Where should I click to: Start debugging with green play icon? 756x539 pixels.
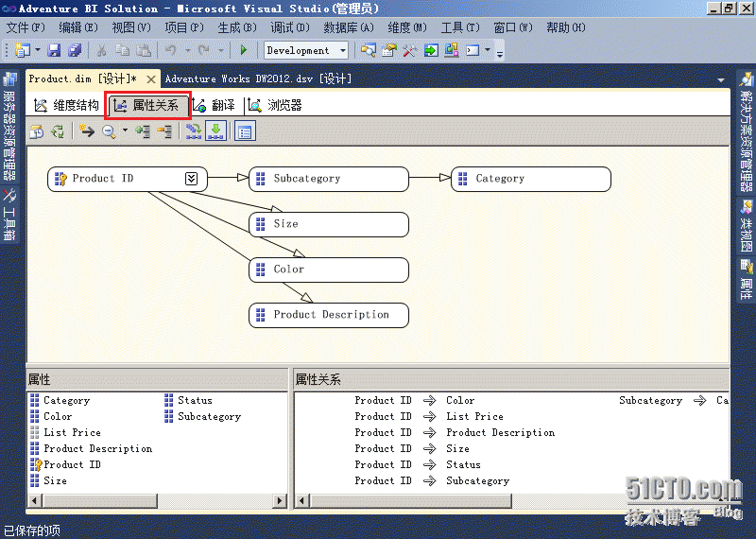244,50
